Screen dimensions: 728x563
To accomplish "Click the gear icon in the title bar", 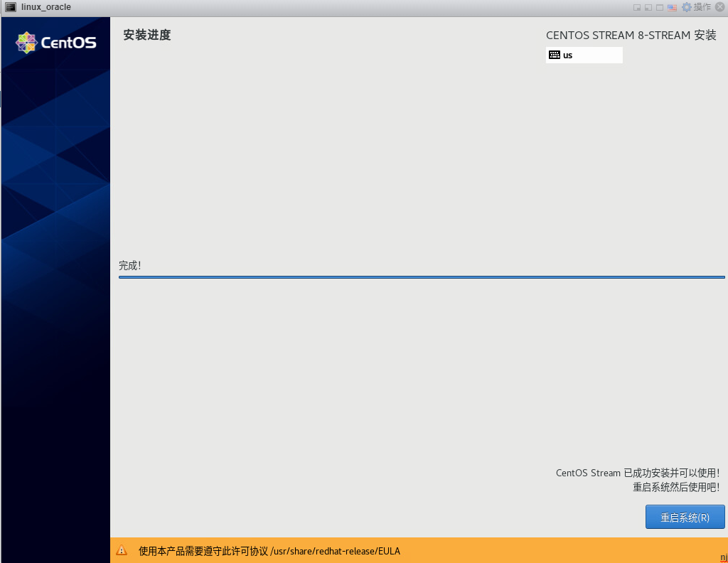I will point(686,7).
